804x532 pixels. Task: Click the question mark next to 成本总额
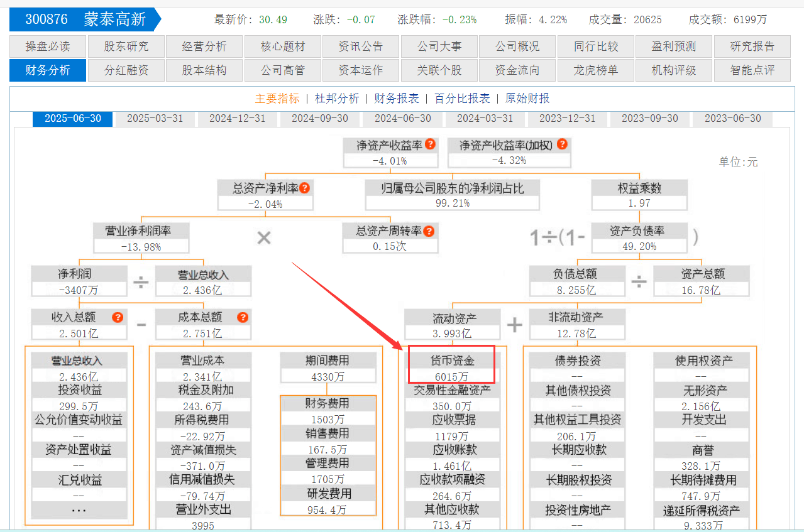pyautogui.click(x=242, y=317)
